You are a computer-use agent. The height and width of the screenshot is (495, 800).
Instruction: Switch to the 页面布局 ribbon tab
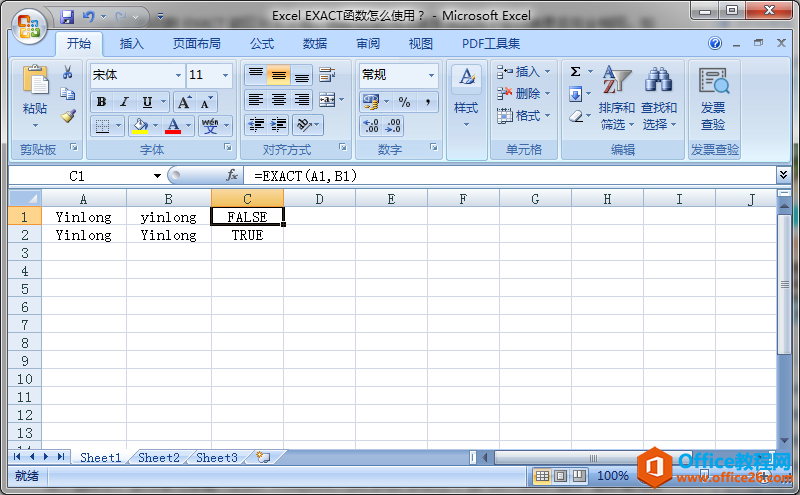point(196,43)
